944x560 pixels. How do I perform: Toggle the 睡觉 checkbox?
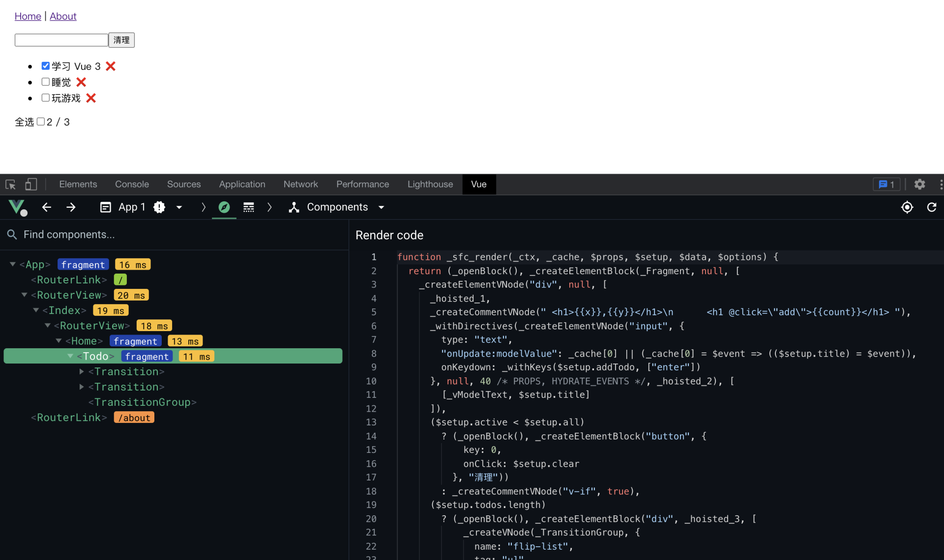click(45, 82)
